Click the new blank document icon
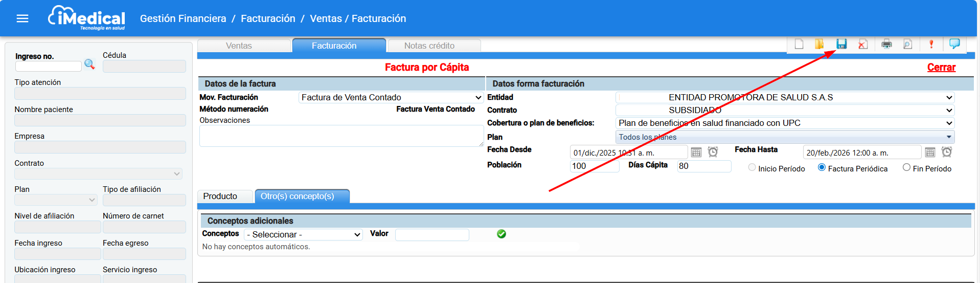This screenshot has width=980, height=283. tap(799, 44)
